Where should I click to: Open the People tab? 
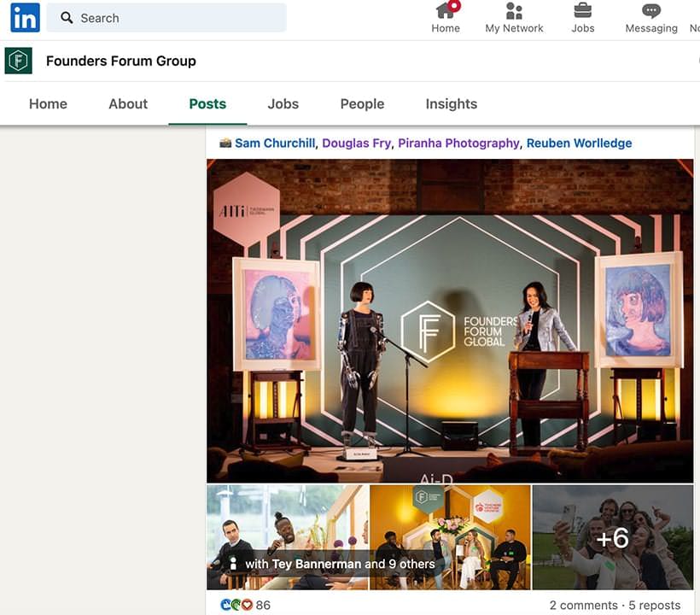tap(362, 103)
